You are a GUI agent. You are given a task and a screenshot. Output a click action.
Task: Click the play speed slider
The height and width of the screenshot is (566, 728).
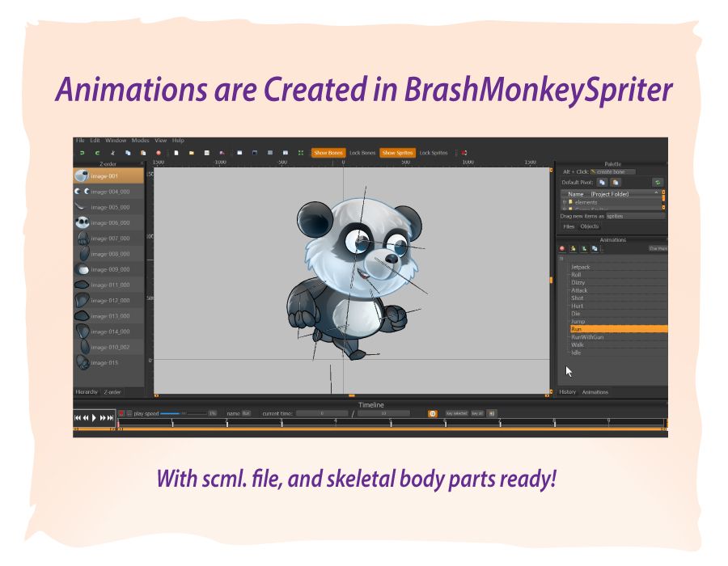coord(184,413)
